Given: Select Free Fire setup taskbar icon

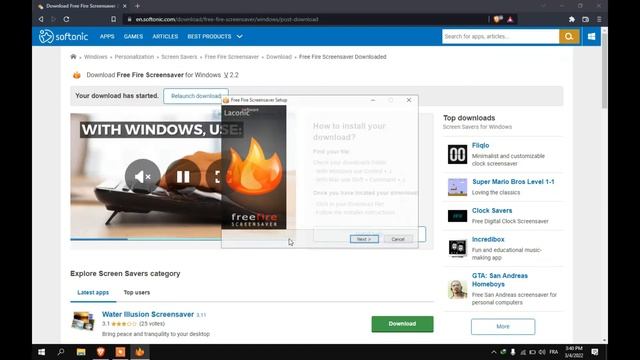Looking at the screenshot, I should point(140,352).
